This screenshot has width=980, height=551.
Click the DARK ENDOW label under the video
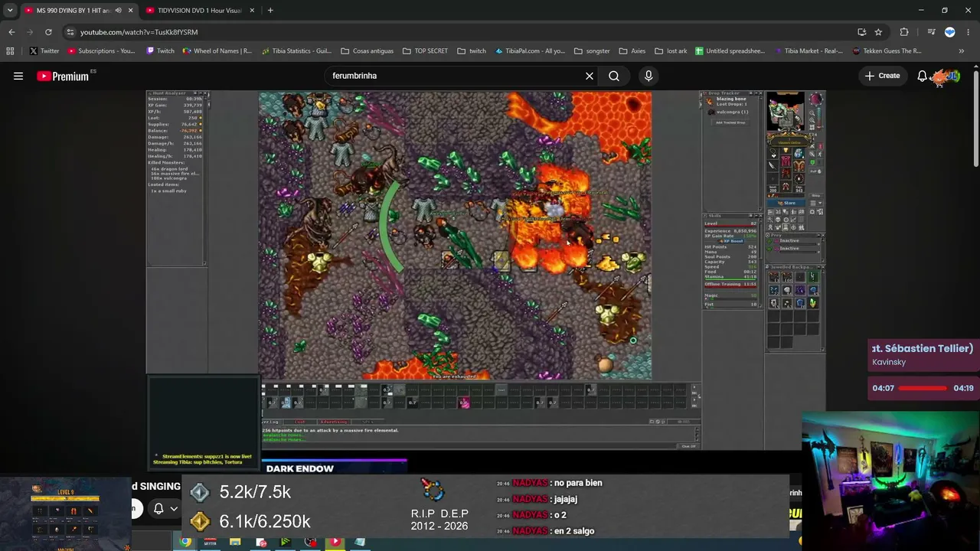pos(299,468)
